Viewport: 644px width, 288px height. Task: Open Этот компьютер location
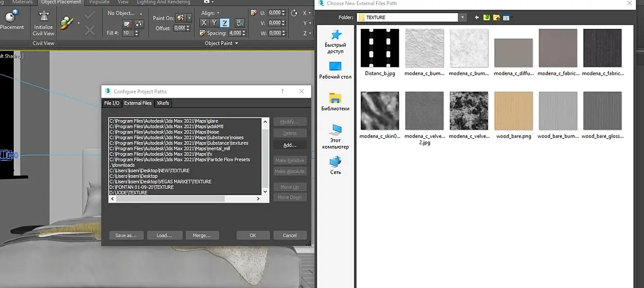point(336,137)
